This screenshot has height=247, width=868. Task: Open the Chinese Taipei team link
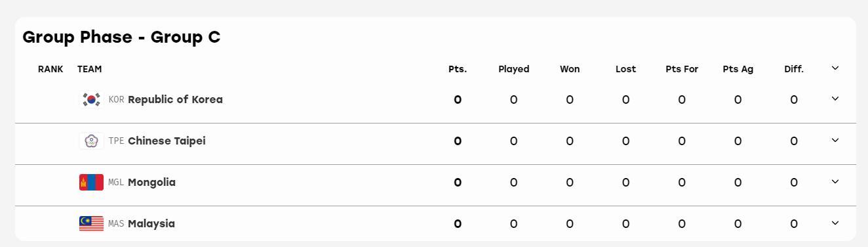167,141
